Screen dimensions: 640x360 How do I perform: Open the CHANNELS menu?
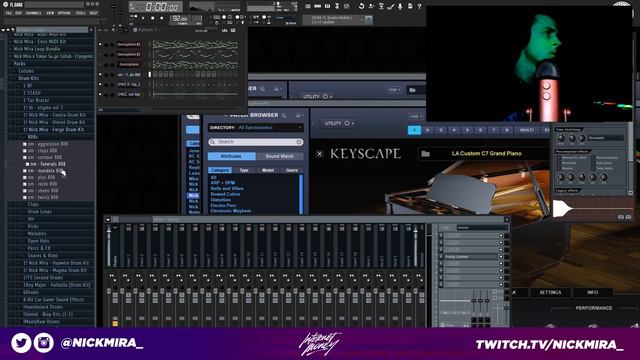(x=33, y=13)
